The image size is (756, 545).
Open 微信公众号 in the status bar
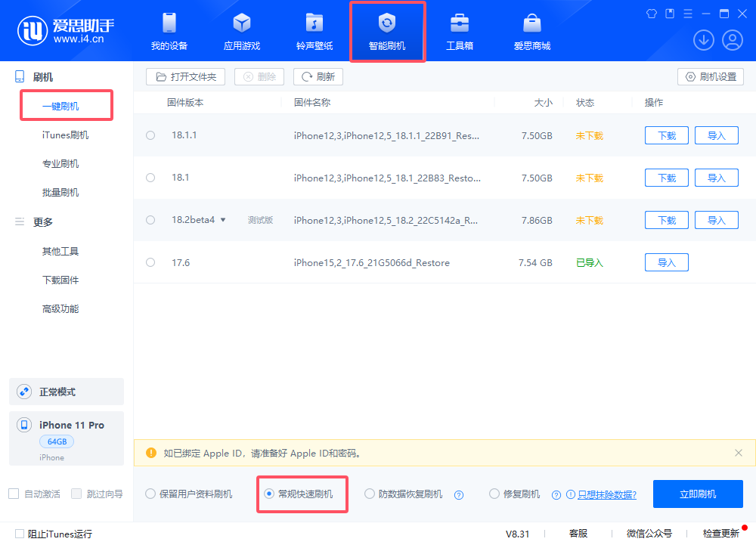[x=649, y=534]
